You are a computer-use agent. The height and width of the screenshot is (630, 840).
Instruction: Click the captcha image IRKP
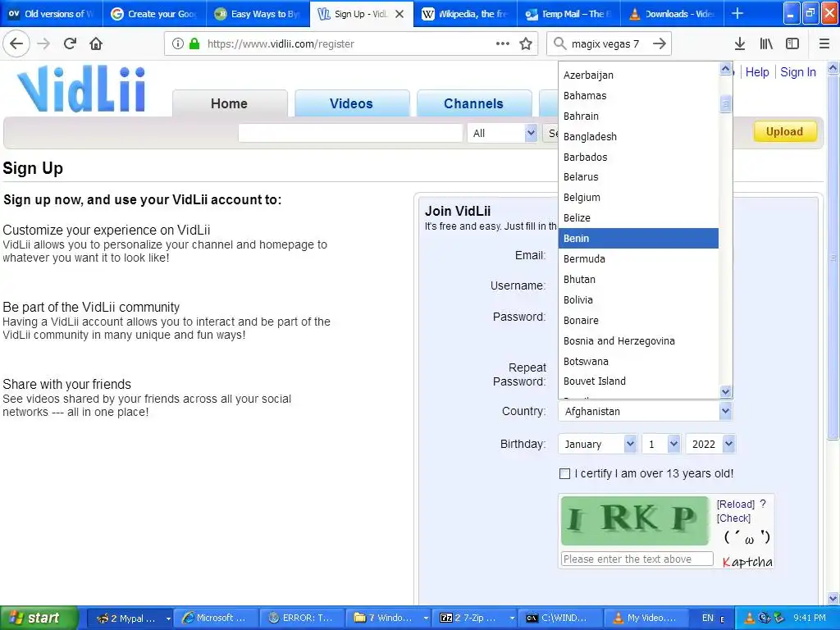(635, 520)
